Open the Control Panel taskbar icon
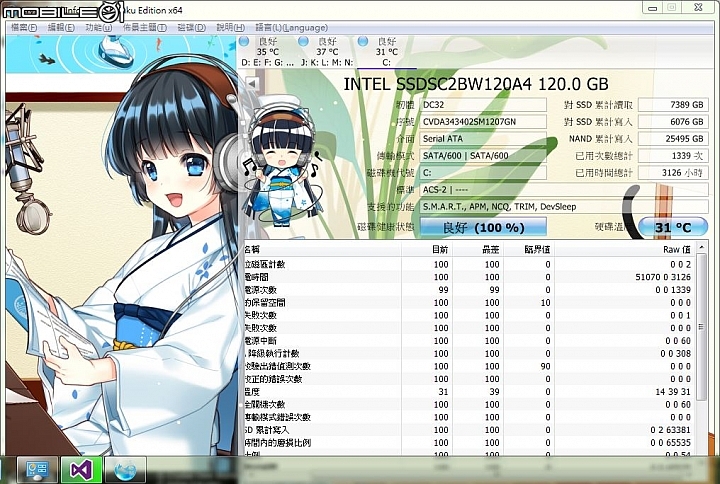Screen dimensions: 720x484 click(x=37, y=470)
